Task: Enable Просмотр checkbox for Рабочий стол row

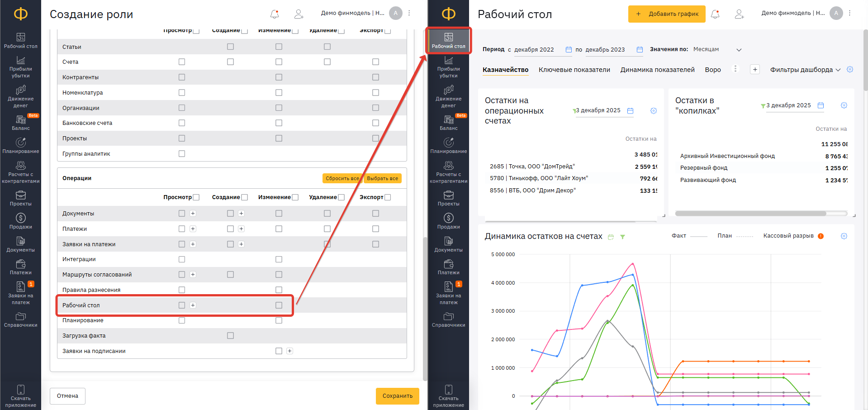Action: [182, 305]
